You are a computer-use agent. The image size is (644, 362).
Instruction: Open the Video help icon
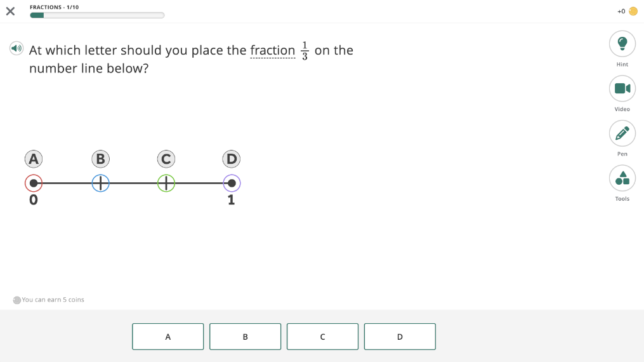coord(622,88)
